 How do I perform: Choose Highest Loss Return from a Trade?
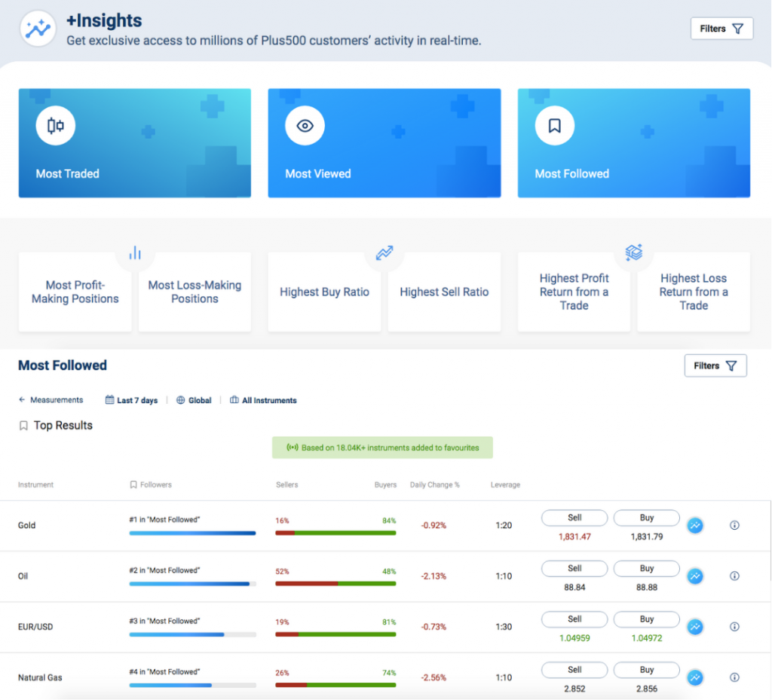(x=693, y=292)
